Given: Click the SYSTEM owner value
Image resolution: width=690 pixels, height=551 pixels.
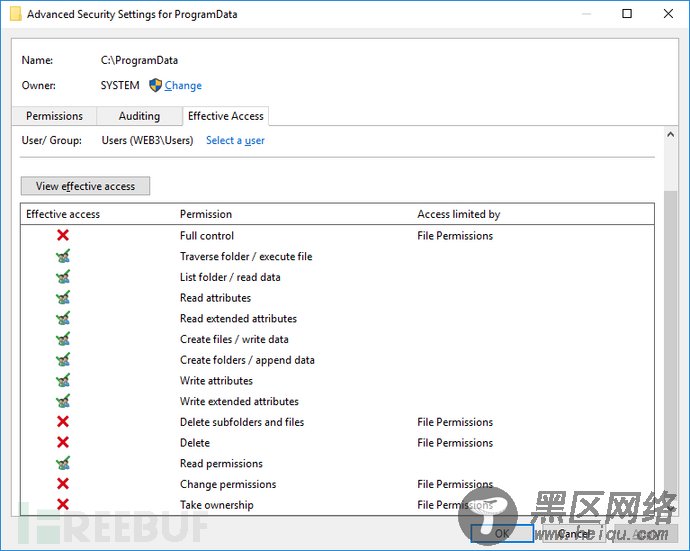Looking at the screenshot, I should (x=120, y=85).
